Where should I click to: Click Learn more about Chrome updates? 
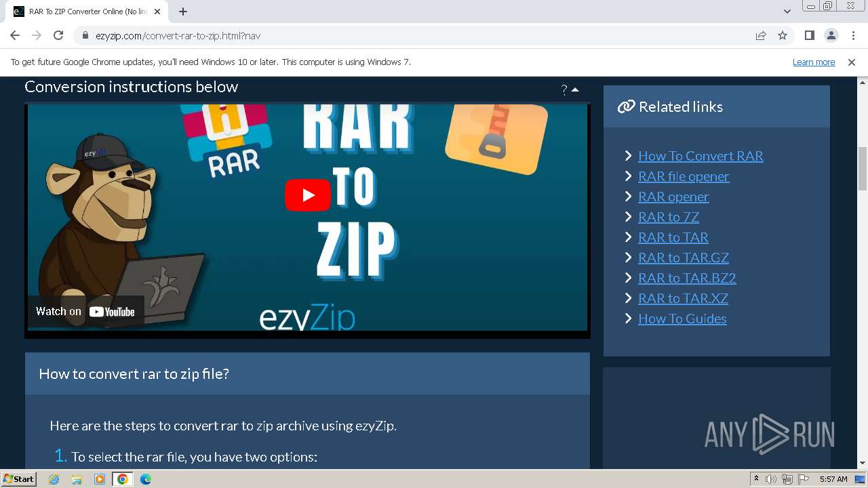[x=814, y=62]
